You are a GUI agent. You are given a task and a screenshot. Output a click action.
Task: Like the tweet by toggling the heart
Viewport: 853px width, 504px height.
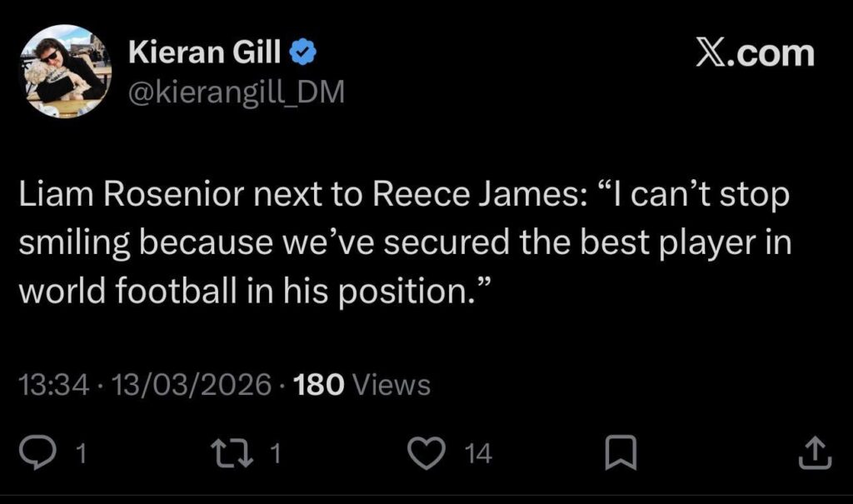coord(427,452)
